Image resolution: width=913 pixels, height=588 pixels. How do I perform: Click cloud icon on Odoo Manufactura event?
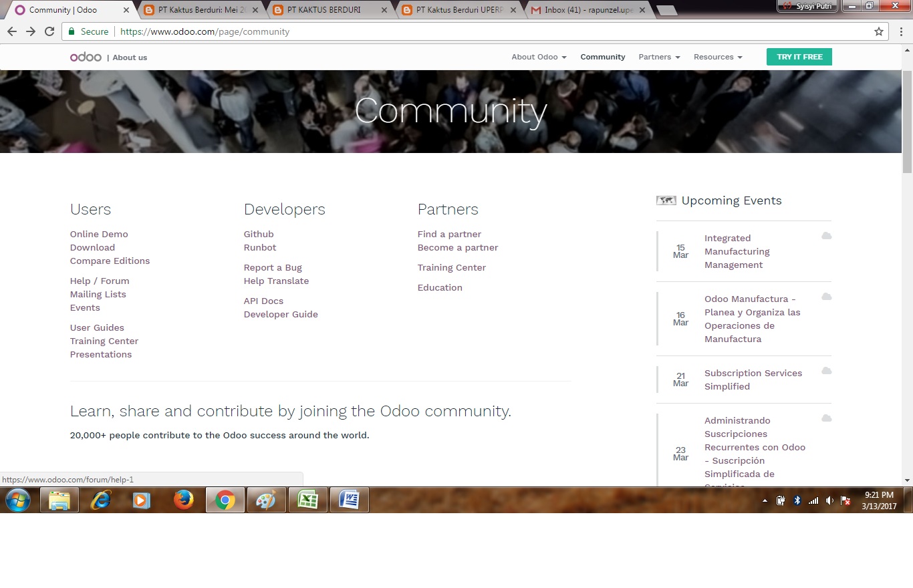[x=826, y=297]
